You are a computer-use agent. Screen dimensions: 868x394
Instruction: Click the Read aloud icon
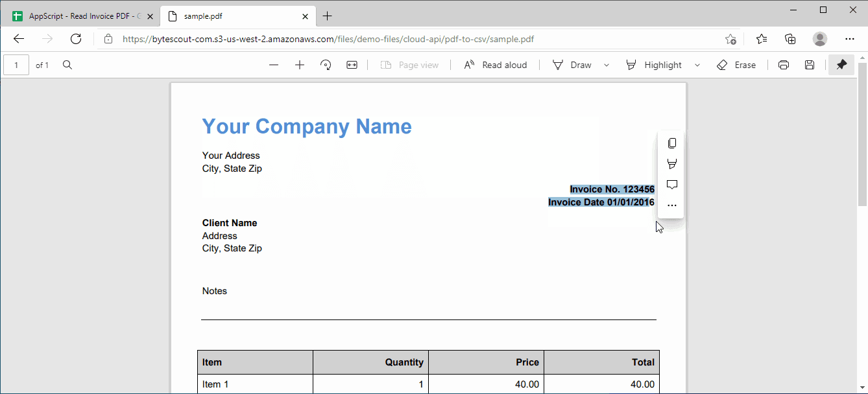click(495, 65)
